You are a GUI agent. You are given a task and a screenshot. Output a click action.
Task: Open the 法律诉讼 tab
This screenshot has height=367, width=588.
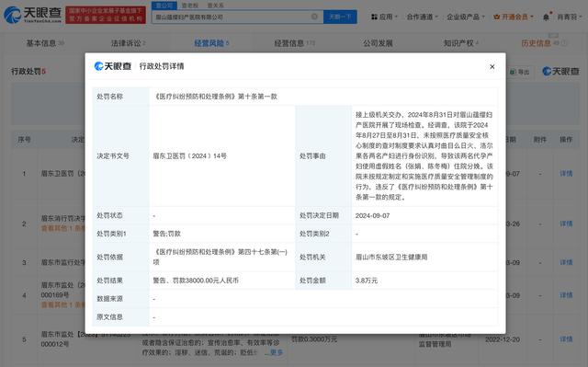[128, 43]
